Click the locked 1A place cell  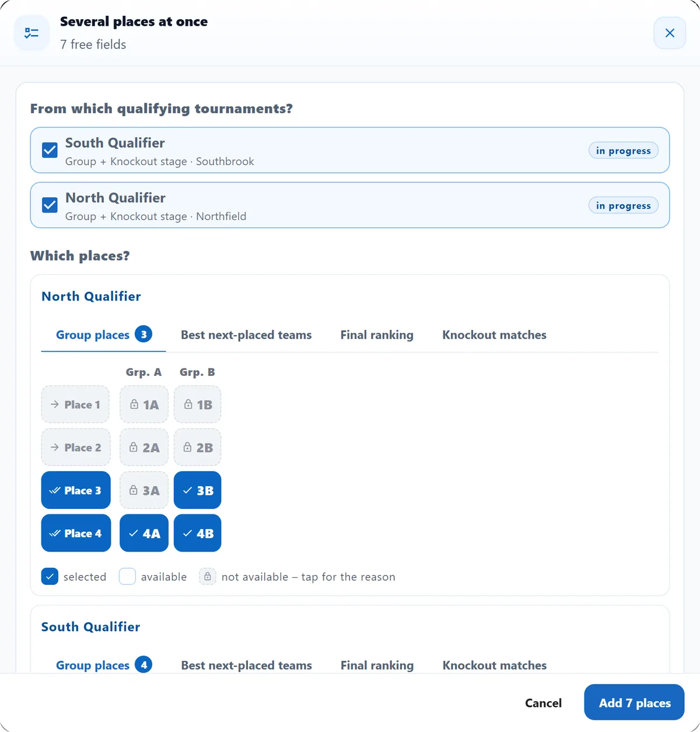click(x=144, y=405)
